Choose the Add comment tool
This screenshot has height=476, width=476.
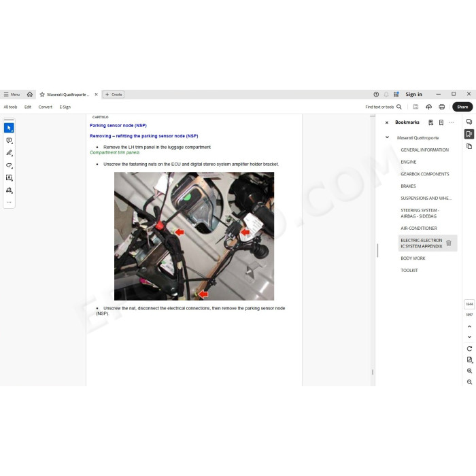click(9, 141)
